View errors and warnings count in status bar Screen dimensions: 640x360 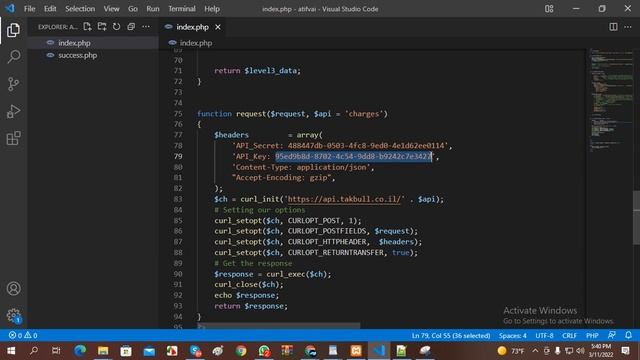coord(23,335)
